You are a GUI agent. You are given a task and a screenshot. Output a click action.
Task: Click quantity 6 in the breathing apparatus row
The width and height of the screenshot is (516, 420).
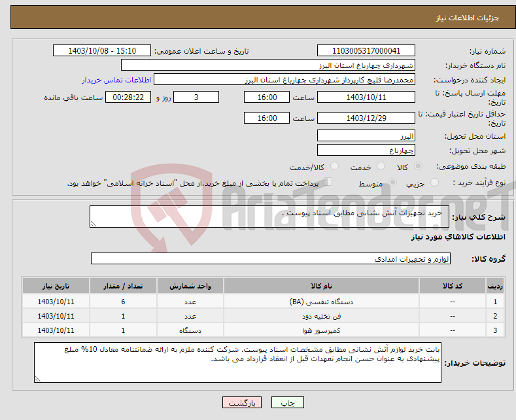coord(123,302)
